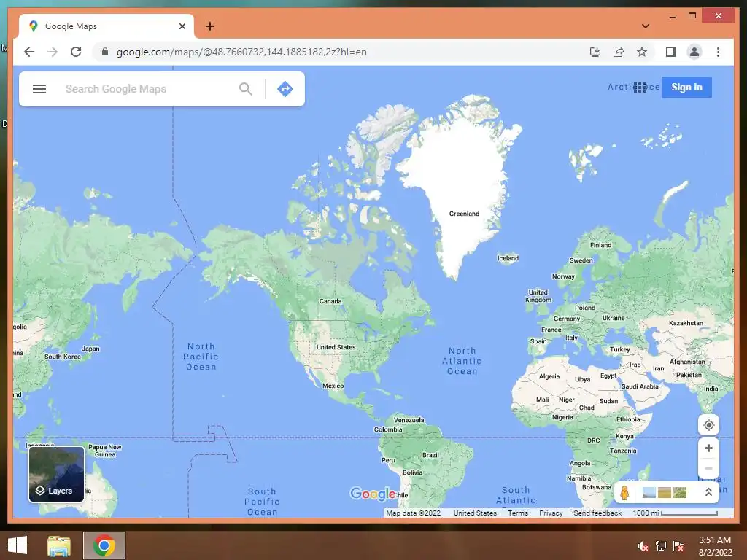Open the tab search dropdown chevron
The height and width of the screenshot is (560, 747).
tap(646, 26)
